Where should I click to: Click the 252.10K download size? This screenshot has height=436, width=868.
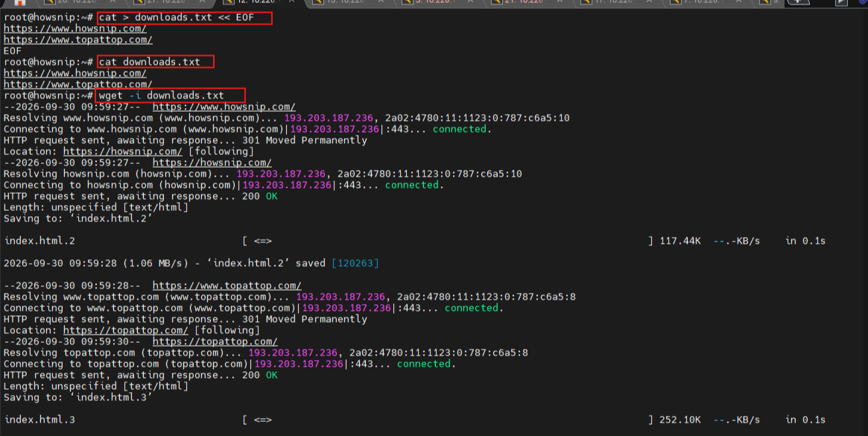pos(680,420)
